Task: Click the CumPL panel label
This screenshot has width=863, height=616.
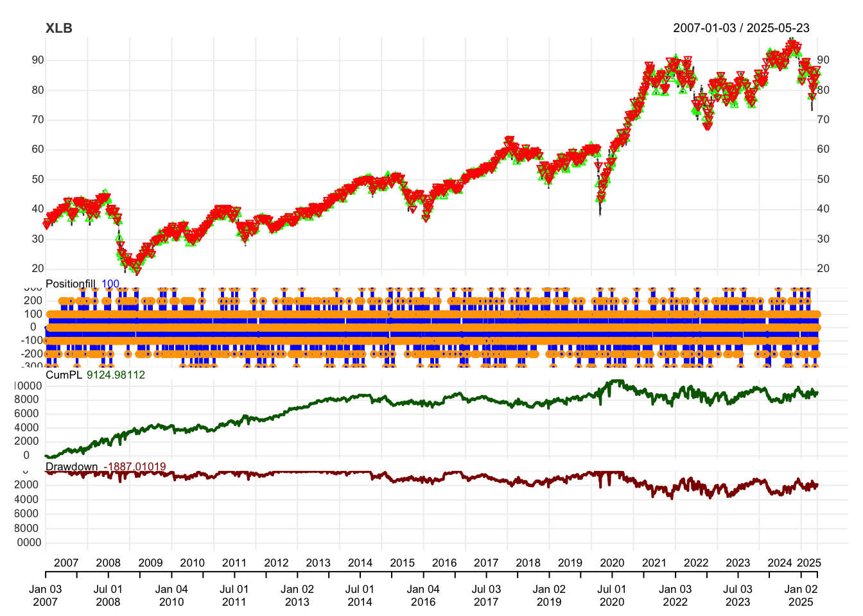Action: click(x=64, y=375)
